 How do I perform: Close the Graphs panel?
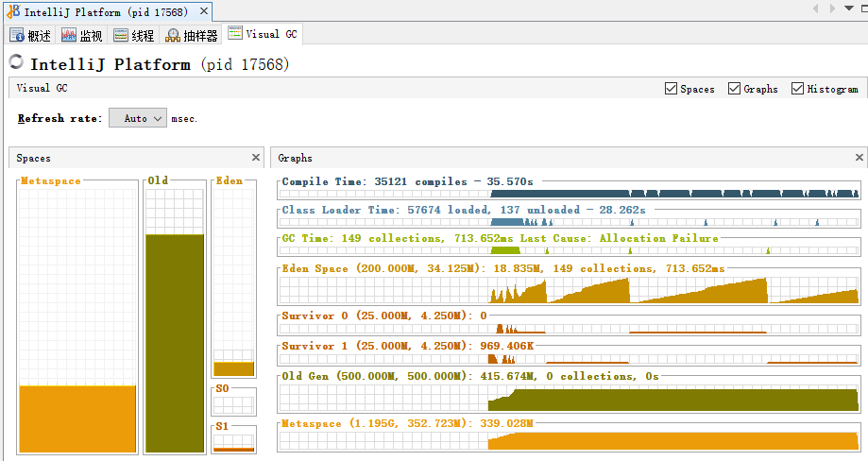pyautogui.click(x=859, y=158)
